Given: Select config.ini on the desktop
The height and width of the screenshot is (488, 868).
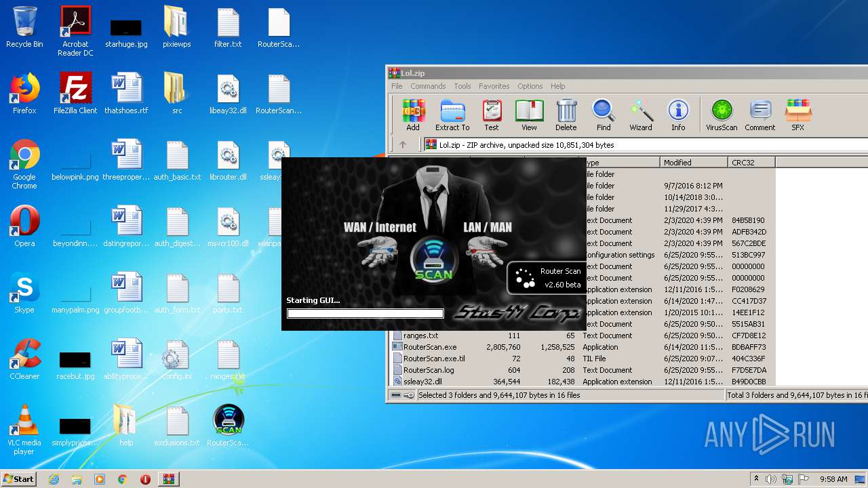Looking at the screenshot, I should 176,359.
